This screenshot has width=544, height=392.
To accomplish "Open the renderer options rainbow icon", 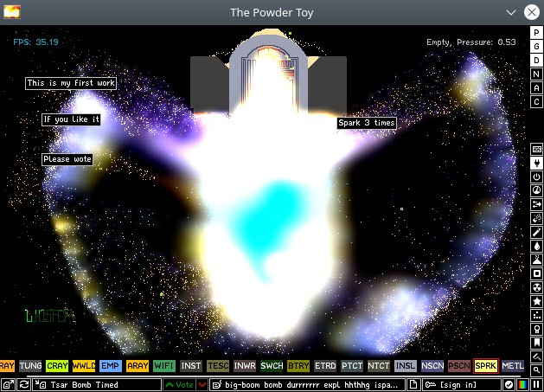I will tap(522, 385).
